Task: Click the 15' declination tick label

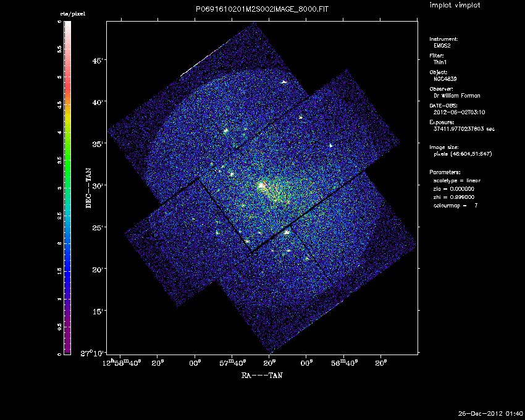Action: (x=98, y=311)
